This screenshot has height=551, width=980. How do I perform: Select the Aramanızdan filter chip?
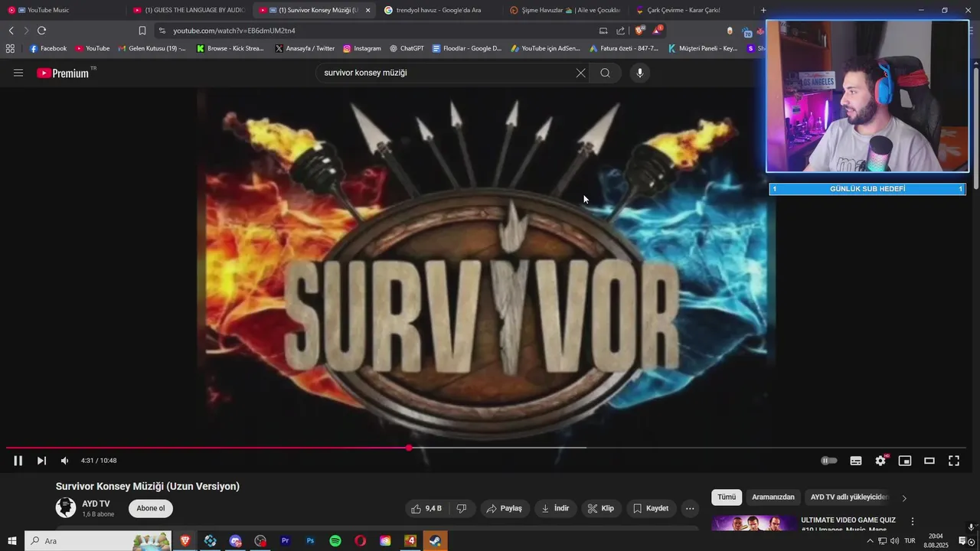773,497
